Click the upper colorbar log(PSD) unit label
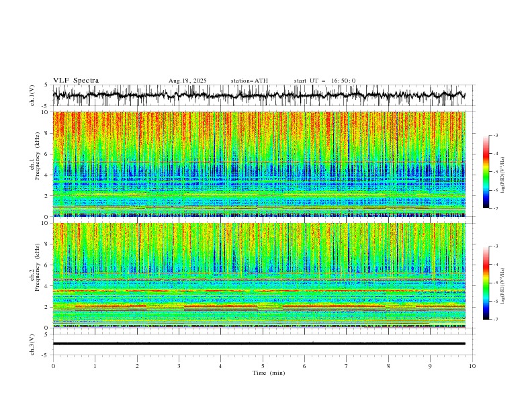 [x=502, y=175]
